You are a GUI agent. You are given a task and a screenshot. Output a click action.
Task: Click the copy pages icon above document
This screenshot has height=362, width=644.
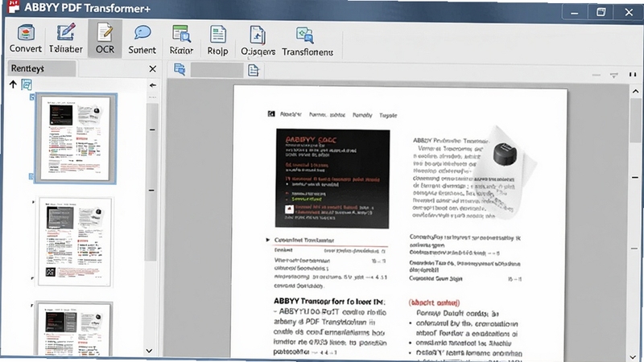(x=180, y=69)
